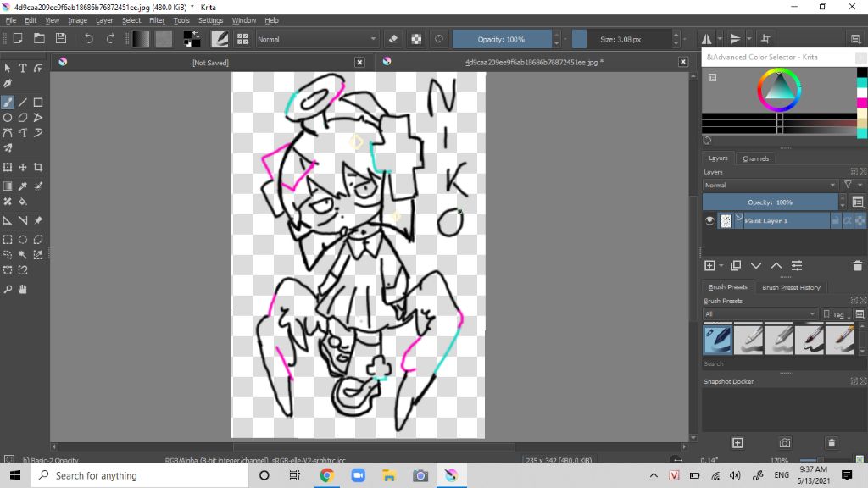Viewport: 868px width, 488px height.
Task: Open layer blending mode Normal dropdown
Action: click(770, 185)
